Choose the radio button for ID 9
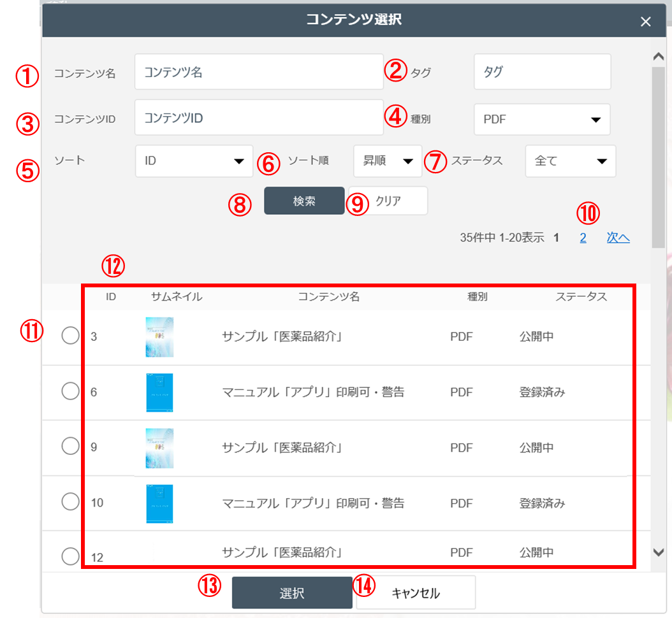Image resolution: width=672 pixels, height=618 pixels. [70, 447]
